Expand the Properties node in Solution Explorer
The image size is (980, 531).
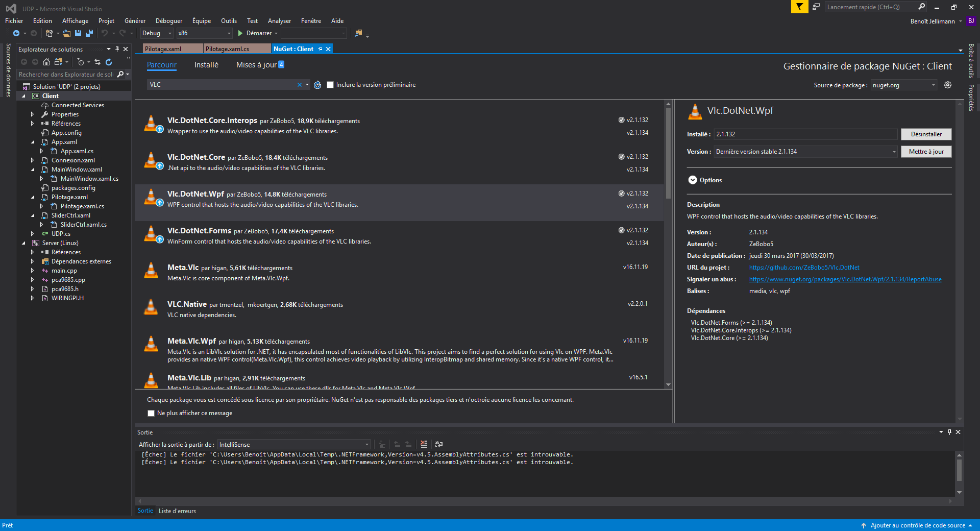(x=33, y=114)
